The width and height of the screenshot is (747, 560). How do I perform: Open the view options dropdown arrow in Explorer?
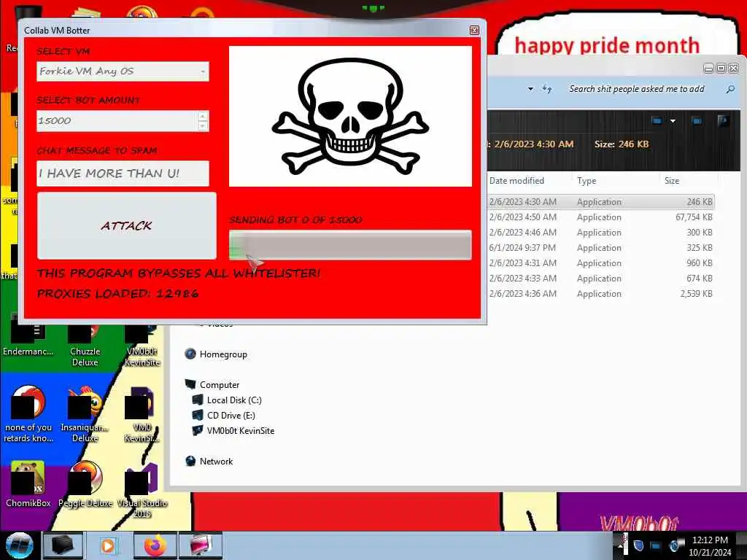click(x=673, y=121)
